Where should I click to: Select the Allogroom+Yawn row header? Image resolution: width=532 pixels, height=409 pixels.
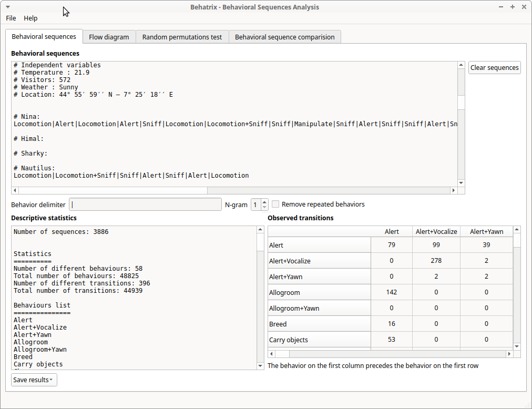pyautogui.click(x=319, y=308)
